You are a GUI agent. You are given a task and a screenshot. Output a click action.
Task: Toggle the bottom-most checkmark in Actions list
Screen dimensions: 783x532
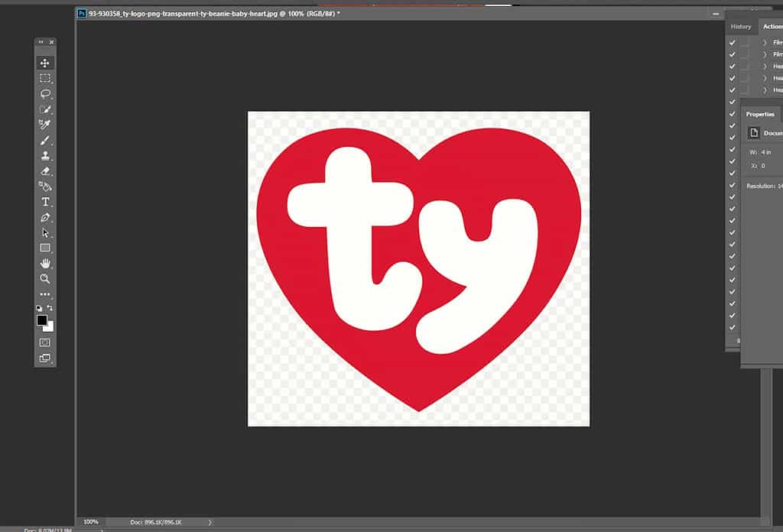click(x=733, y=327)
